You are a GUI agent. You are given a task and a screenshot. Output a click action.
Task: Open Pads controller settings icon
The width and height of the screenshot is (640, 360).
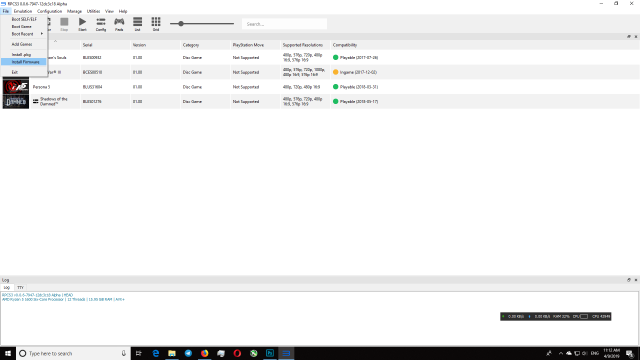[x=119, y=24]
